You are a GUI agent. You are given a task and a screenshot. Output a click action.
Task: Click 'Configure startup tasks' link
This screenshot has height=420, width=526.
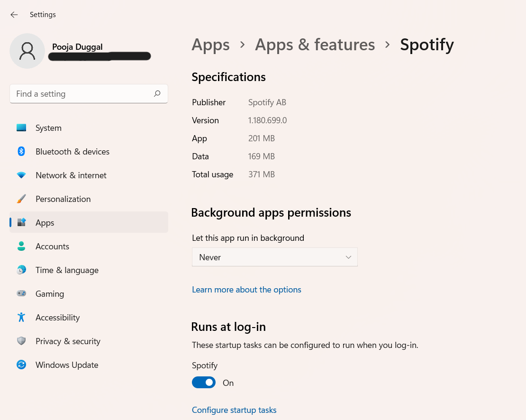(234, 410)
